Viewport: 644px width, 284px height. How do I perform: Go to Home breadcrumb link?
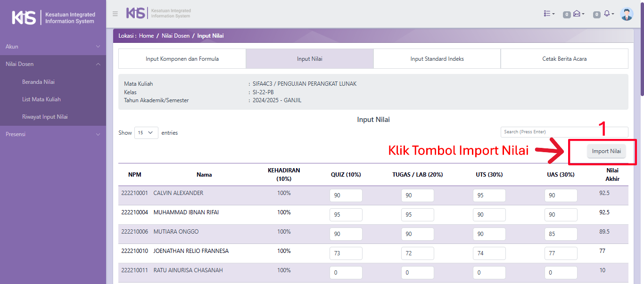pos(146,36)
